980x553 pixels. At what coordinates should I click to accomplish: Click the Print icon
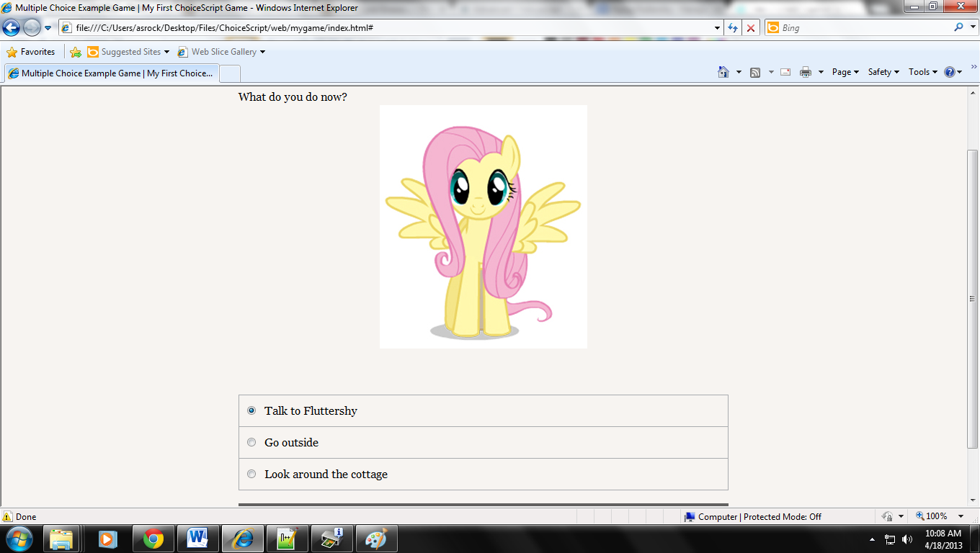tap(806, 72)
